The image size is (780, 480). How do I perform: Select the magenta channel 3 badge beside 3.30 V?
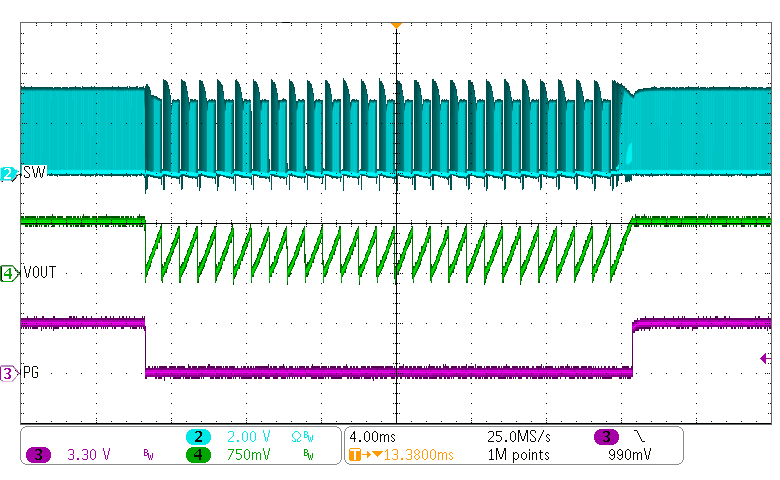tap(39, 455)
